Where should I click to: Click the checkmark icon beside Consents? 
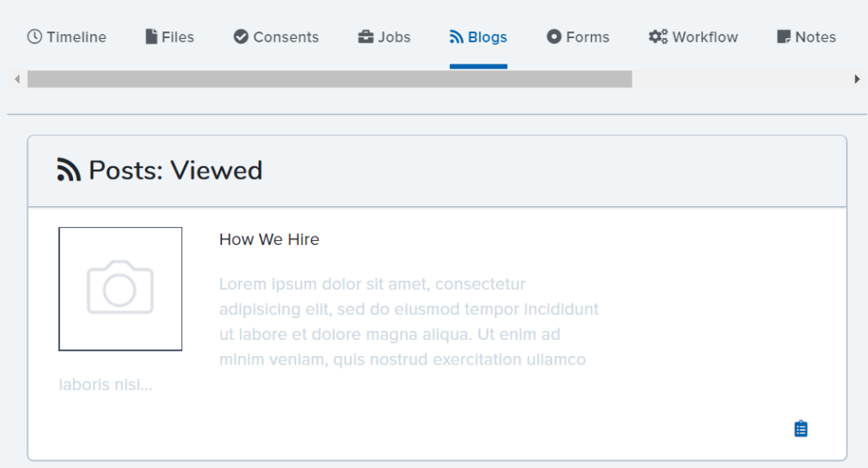(241, 36)
